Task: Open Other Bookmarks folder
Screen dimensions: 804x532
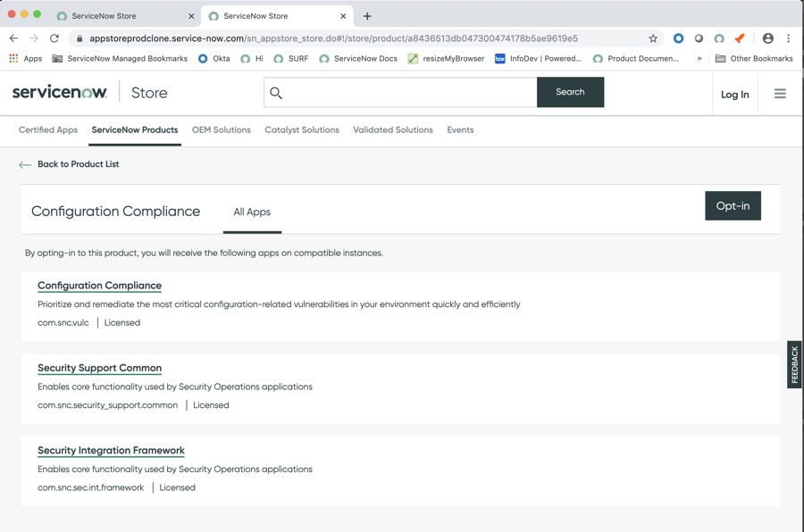Action: [x=754, y=58]
